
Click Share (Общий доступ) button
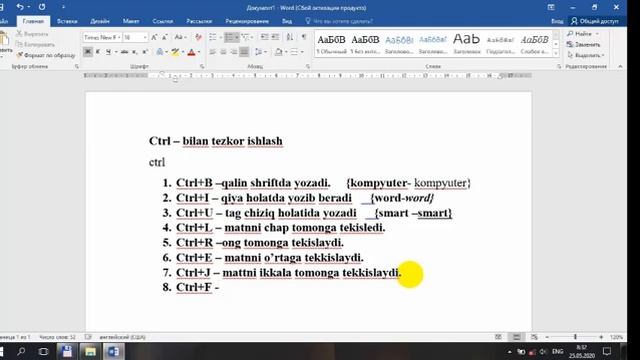point(595,21)
